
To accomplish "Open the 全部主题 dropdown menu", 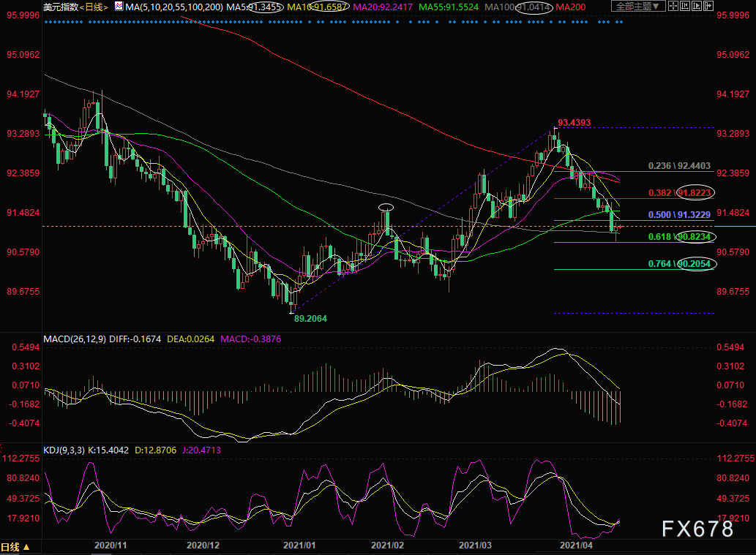I will point(638,6).
